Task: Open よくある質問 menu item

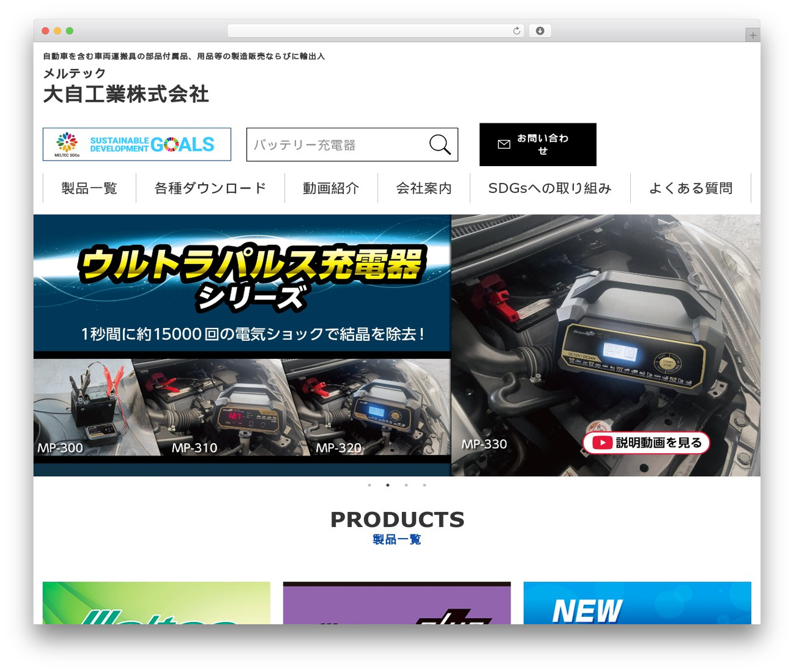Action: [x=690, y=188]
